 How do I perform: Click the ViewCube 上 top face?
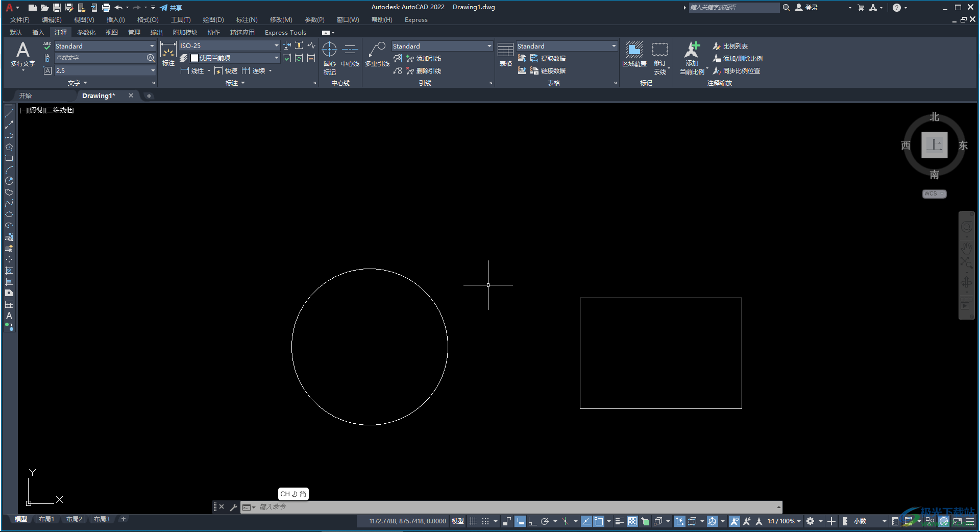point(935,145)
